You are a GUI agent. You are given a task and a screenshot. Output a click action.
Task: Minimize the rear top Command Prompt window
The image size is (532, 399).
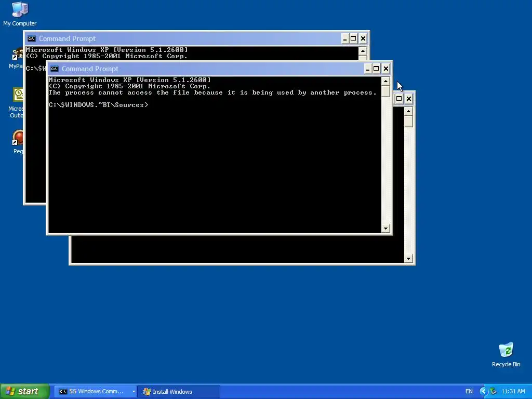click(345, 38)
